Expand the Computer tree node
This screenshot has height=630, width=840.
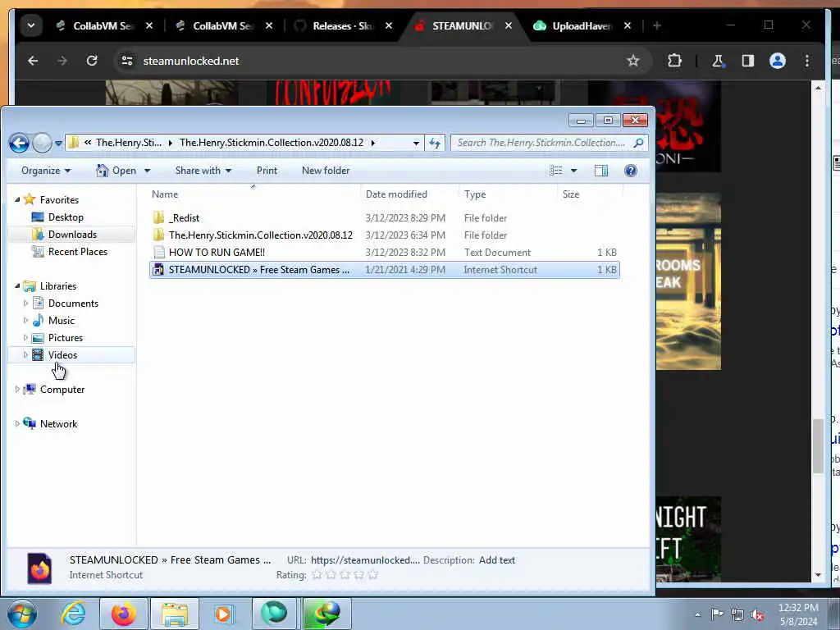click(x=17, y=390)
